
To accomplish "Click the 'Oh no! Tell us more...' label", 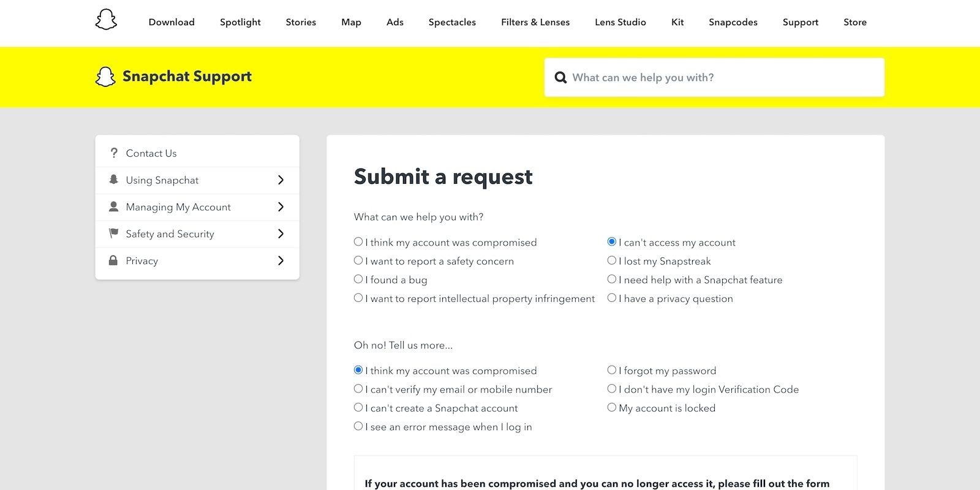I will (403, 345).
